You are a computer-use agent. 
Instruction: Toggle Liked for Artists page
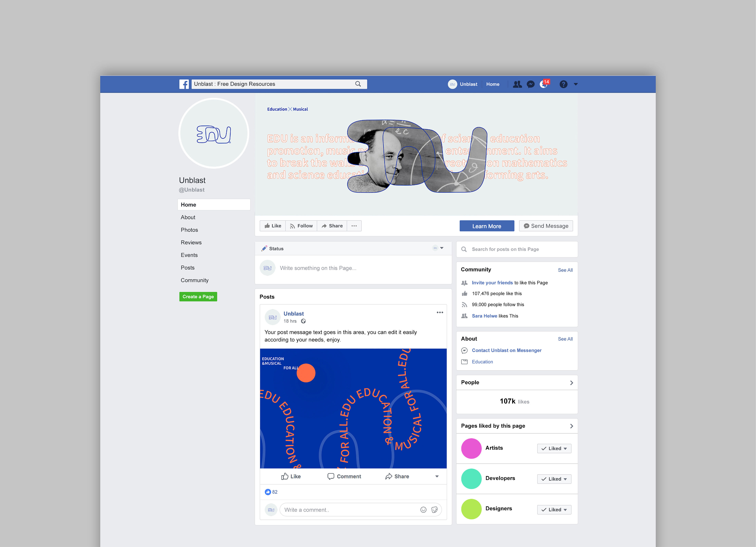[554, 448]
